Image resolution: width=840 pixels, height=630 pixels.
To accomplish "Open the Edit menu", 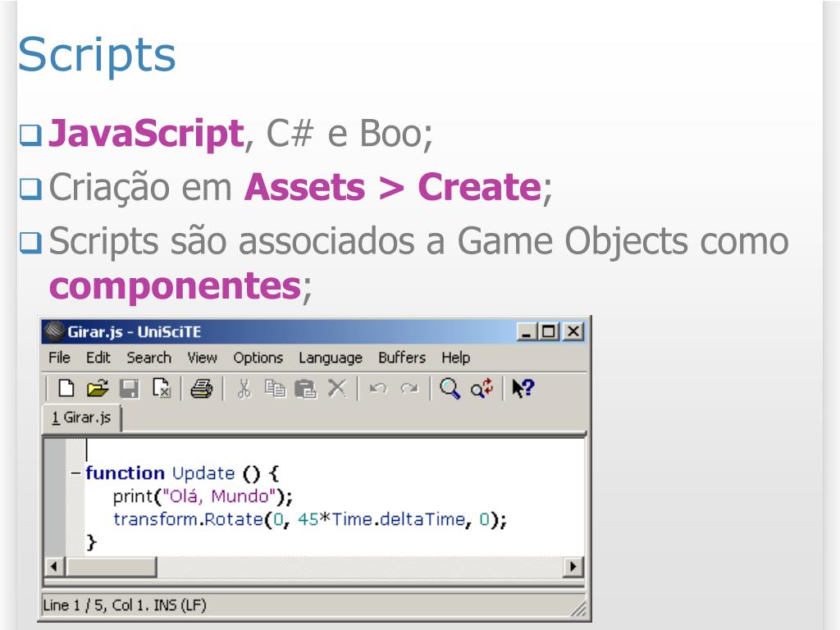I will (x=98, y=358).
